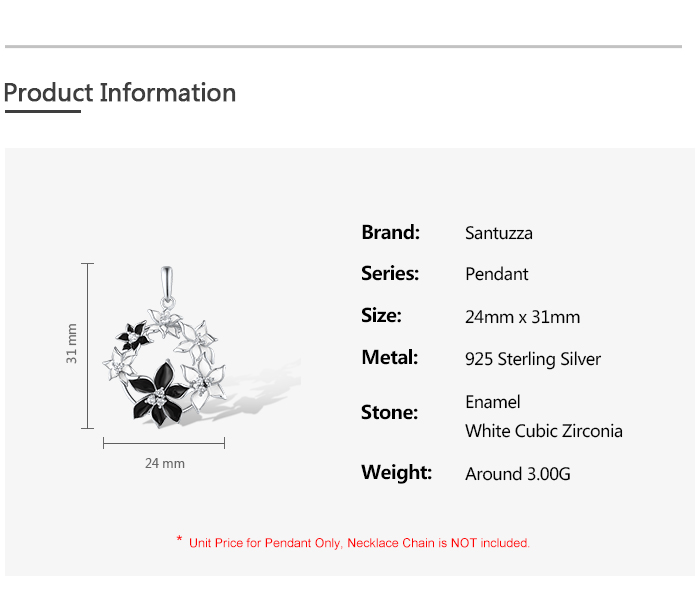Click the red necklace chain not included note

353,543
